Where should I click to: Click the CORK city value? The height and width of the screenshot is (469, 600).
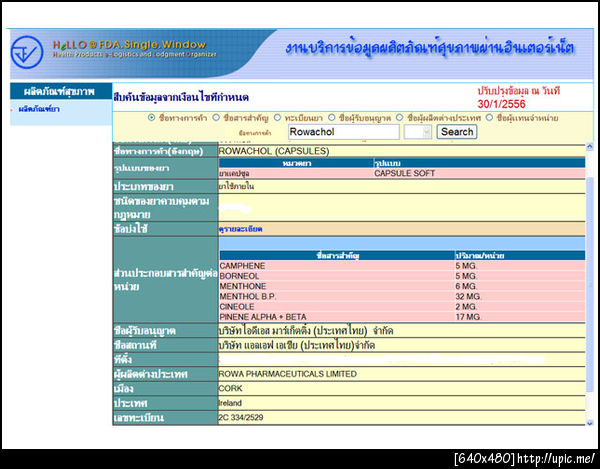230,388
